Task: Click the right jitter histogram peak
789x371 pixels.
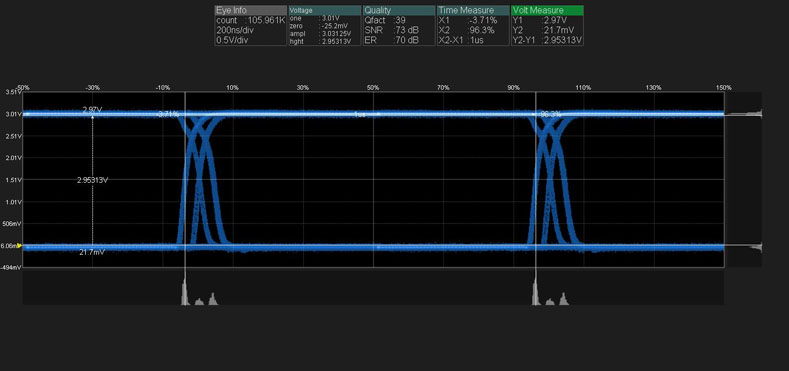Action: [535, 292]
